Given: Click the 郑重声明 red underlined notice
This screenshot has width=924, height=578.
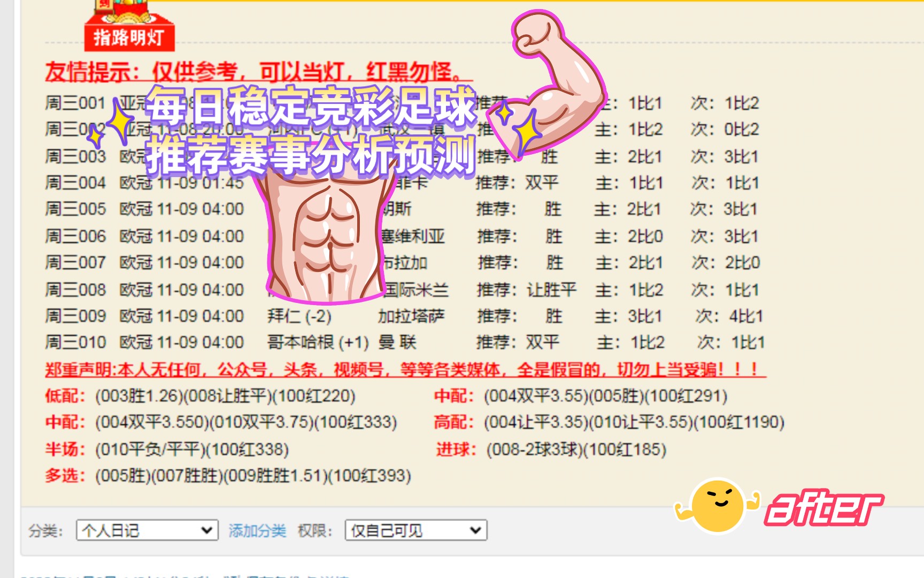Looking at the screenshot, I should [405, 369].
